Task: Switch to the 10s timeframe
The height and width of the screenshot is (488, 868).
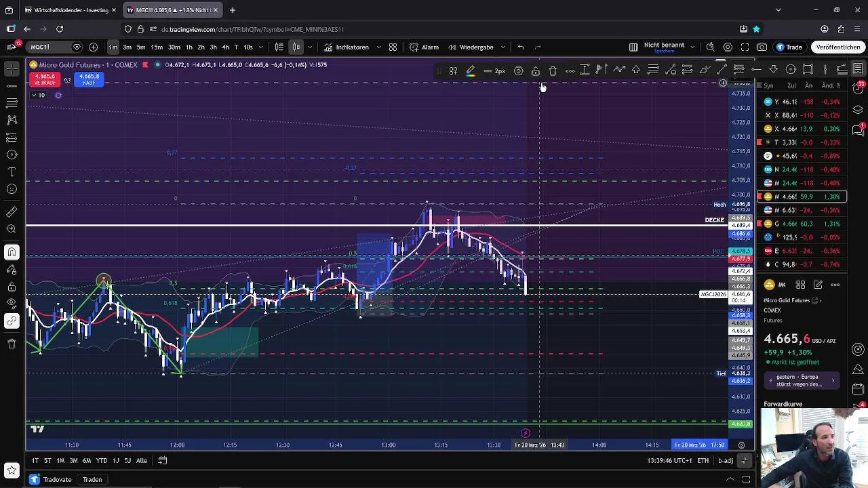Action: click(x=248, y=47)
